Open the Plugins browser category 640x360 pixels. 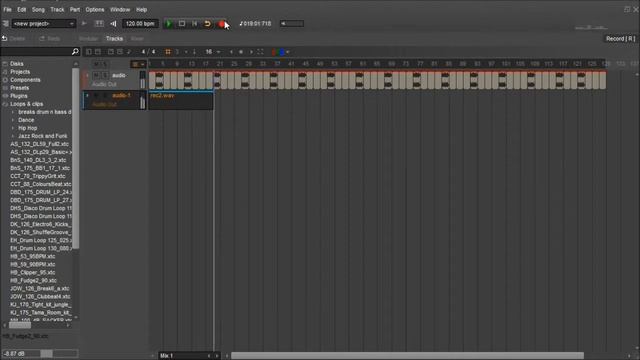[19, 96]
